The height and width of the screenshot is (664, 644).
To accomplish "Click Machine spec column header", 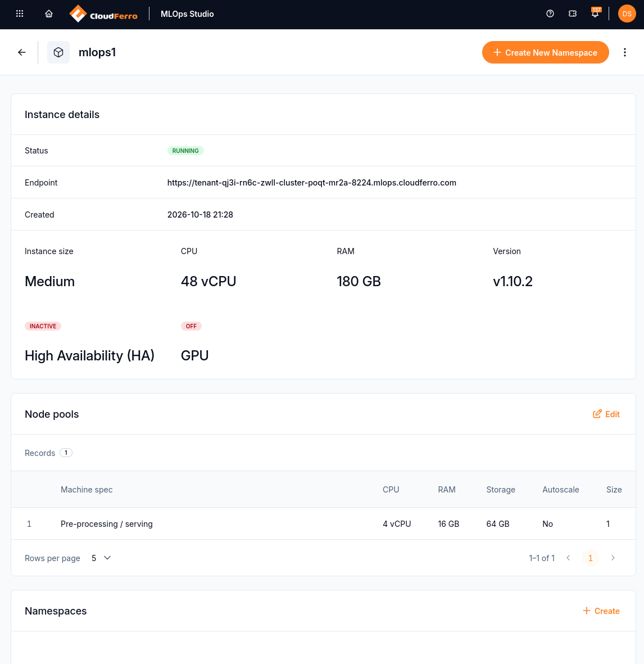I will click(87, 490).
